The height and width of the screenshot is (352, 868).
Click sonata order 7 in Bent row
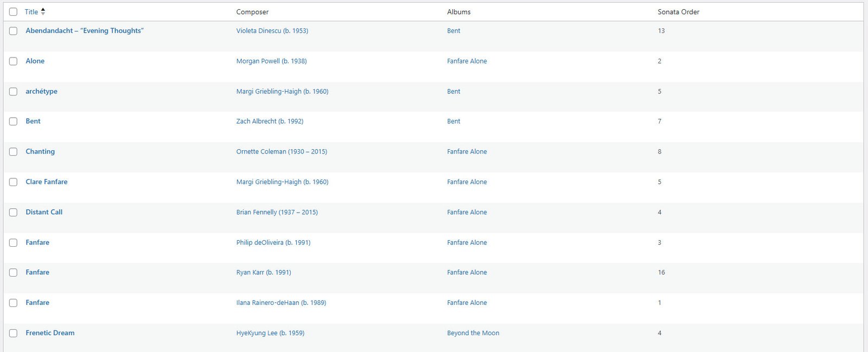click(660, 121)
